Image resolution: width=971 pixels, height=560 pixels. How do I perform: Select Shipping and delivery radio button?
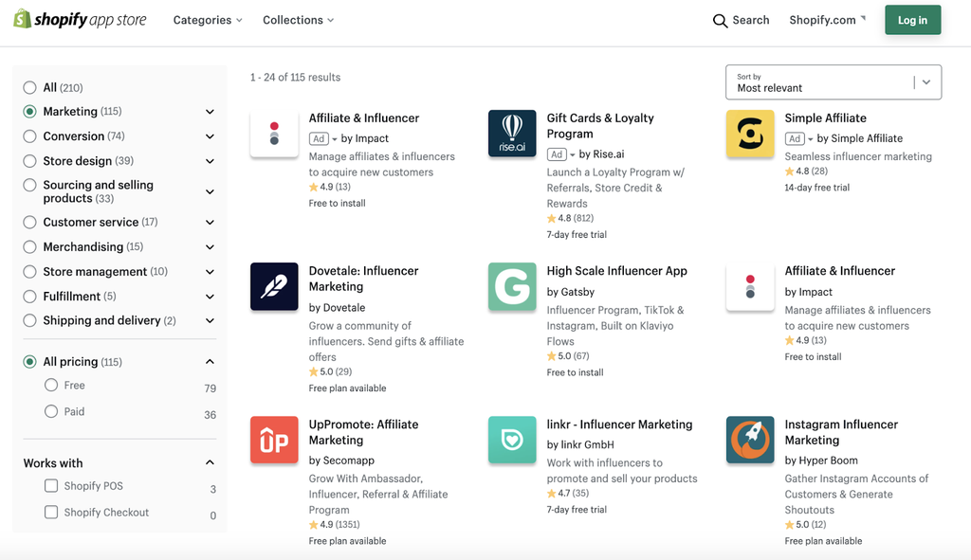(29, 320)
